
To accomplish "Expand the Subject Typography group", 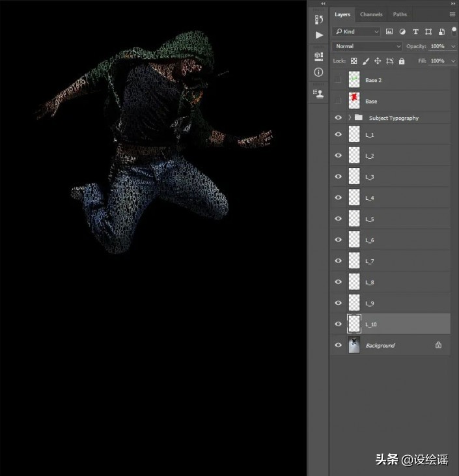I will click(x=350, y=118).
